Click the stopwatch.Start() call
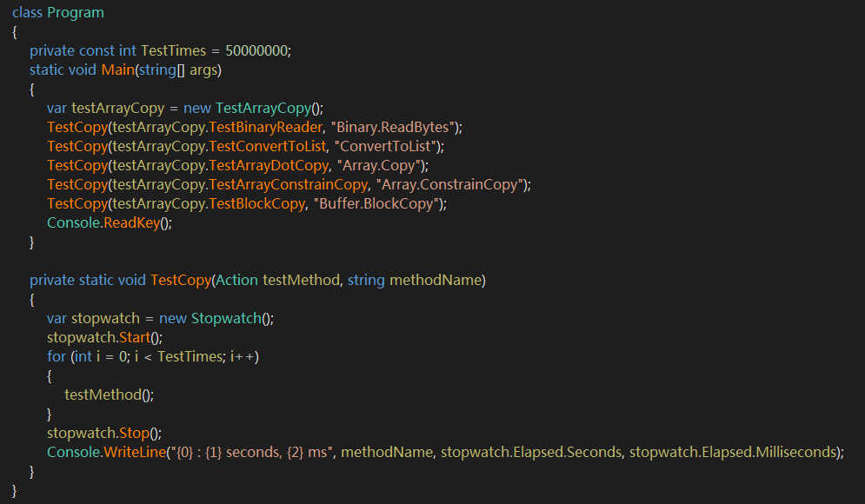This screenshot has width=865, height=504. pyautogui.click(x=104, y=337)
